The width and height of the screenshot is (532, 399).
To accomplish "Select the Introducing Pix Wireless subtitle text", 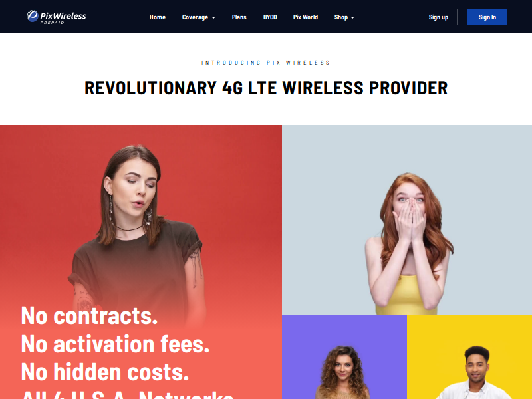I will pyautogui.click(x=265, y=63).
